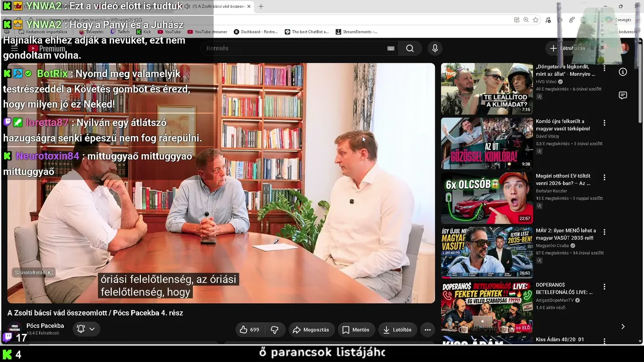The image size is (644, 362).
Task: Open options menu for the MÁV 2 video
Action: 604,232
